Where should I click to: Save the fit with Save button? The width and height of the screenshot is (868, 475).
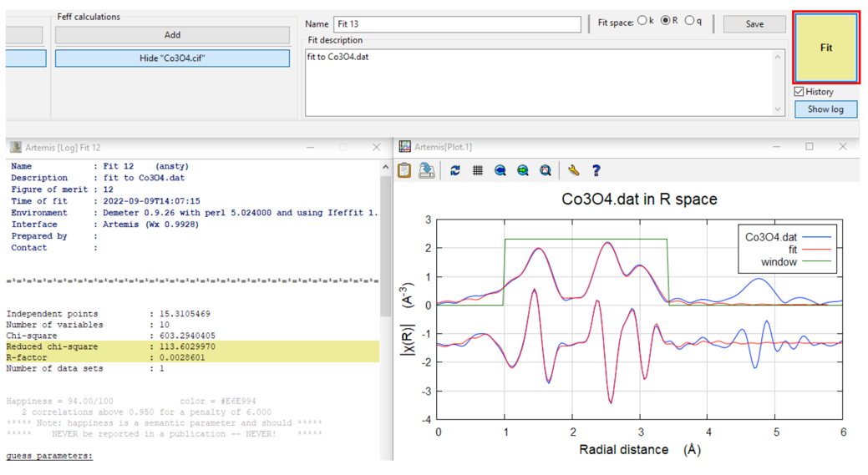click(754, 23)
